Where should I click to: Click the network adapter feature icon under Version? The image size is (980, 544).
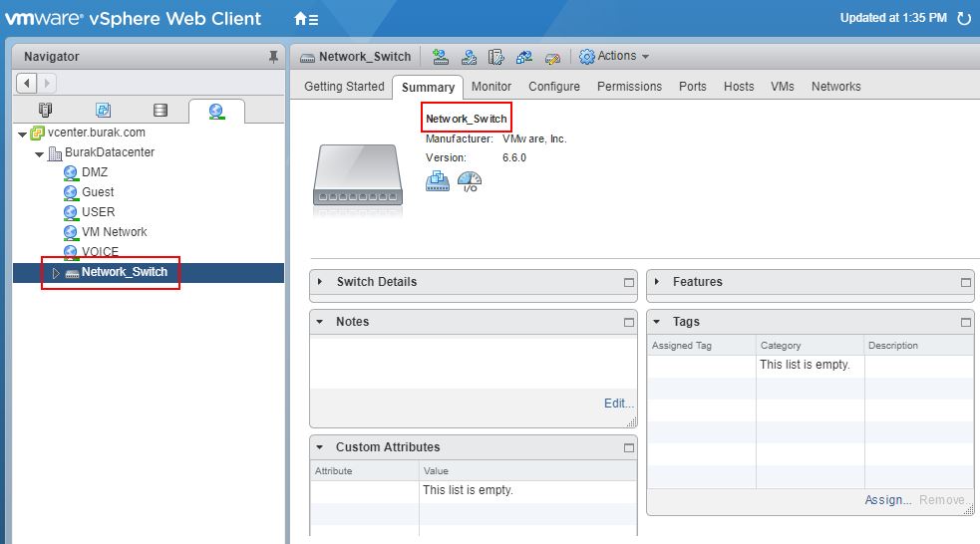(438, 181)
